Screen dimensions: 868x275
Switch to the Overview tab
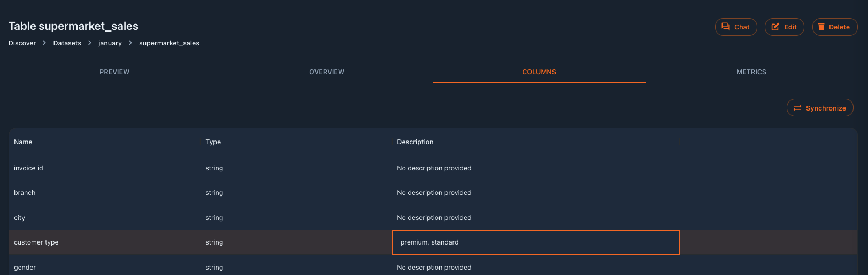327,72
